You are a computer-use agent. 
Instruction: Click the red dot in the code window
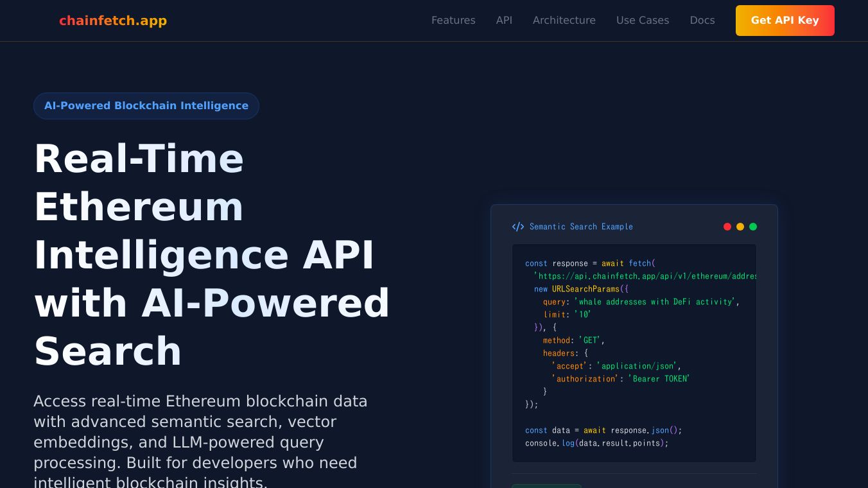tap(727, 227)
